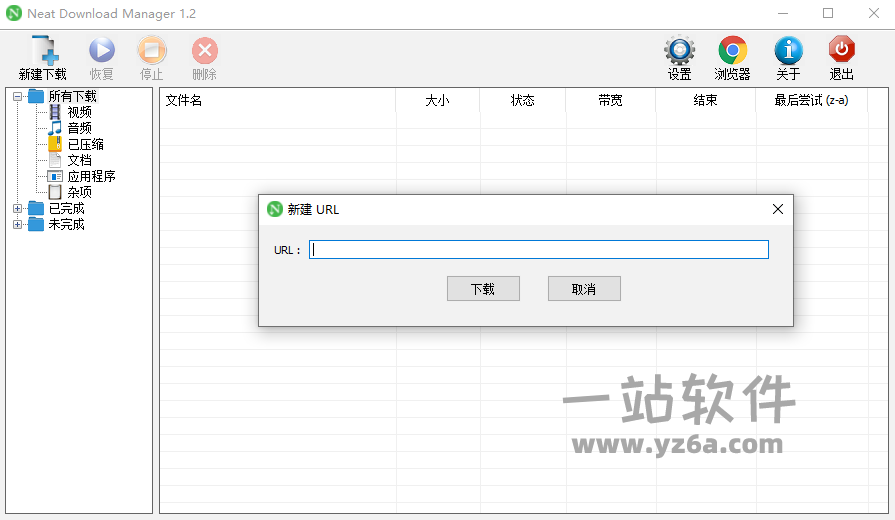Sort by 状态 column header

[x=523, y=100]
